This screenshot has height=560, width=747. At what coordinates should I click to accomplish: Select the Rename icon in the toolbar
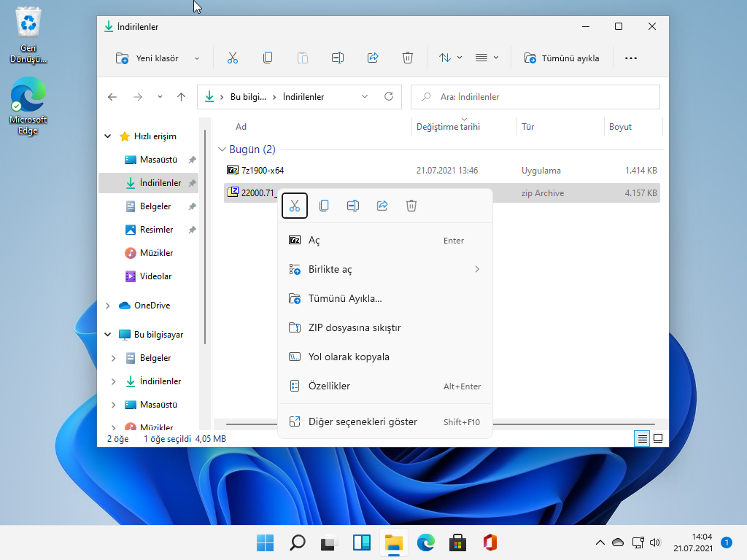pyautogui.click(x=338, y=58)
